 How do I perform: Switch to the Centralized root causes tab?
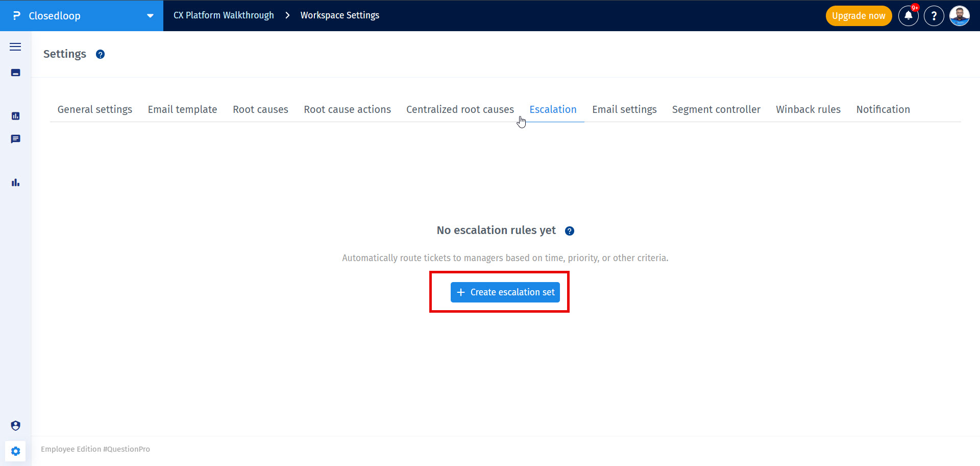point(460,109)
